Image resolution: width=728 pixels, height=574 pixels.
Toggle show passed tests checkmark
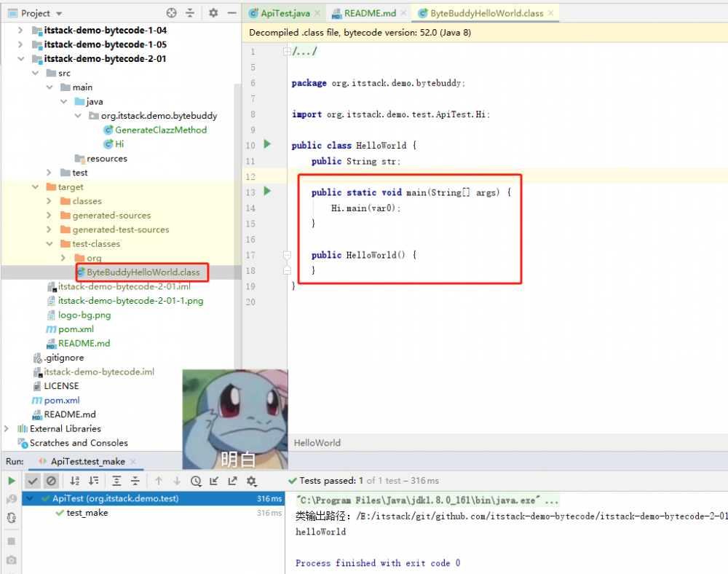(x=32, y=481)
